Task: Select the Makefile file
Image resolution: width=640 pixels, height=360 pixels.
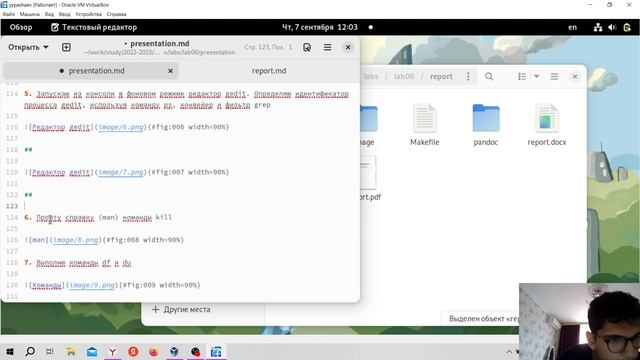Action: (x=424, y=124)
